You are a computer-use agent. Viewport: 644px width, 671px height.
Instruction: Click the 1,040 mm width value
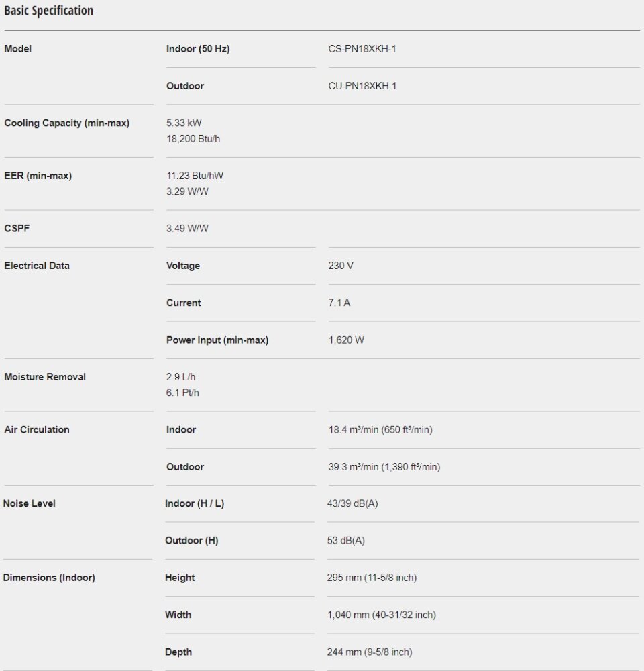(381, 615)
